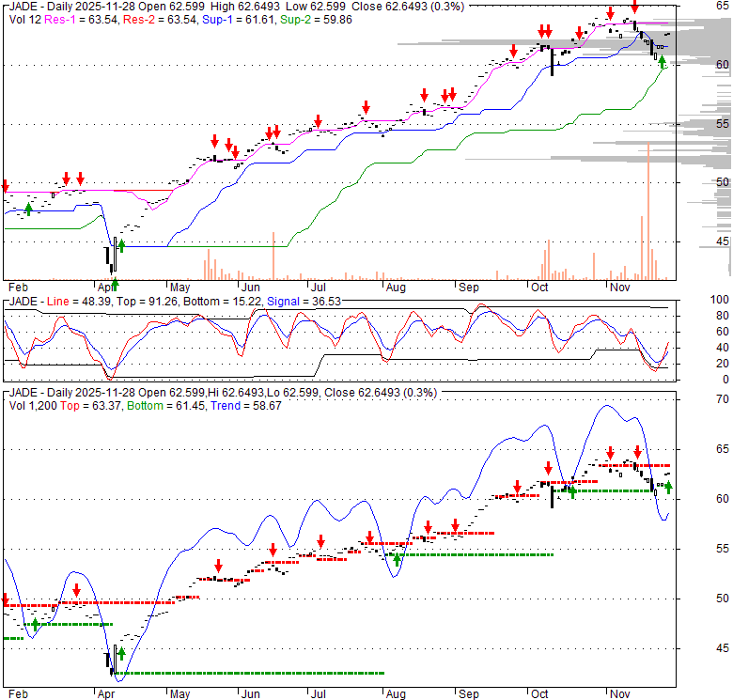This screenshot has width=733, height=700.
Task: Click the red down arrow above May in the bottom chart
Action: click(x=218, y=566)
